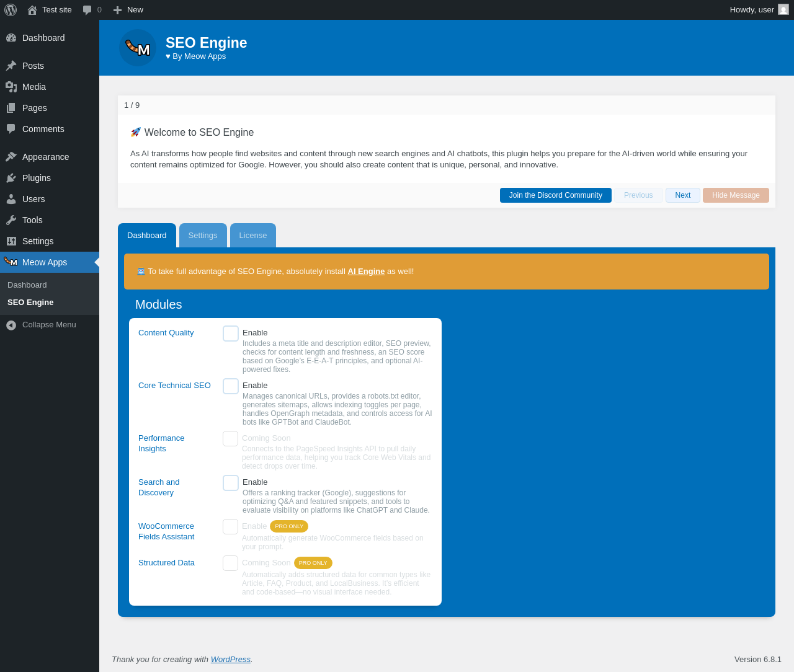The width and height of the screenshot is (794, 672).
Task: Click the WordPress logo icon
Action: click(11, 10)
